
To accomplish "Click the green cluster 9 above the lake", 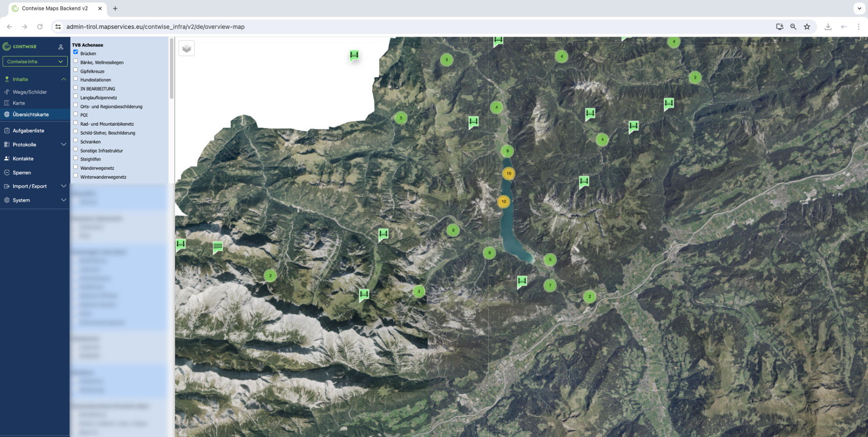I will point(507,151).
